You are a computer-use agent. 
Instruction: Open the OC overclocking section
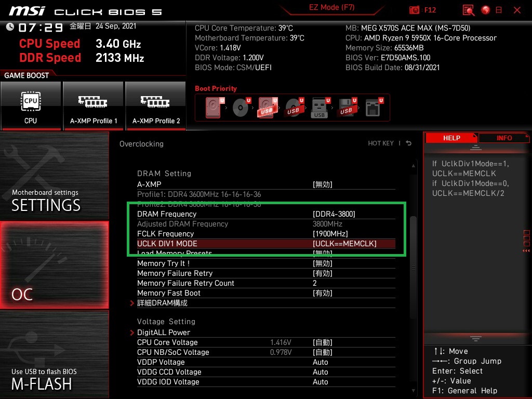pos(54,265)
